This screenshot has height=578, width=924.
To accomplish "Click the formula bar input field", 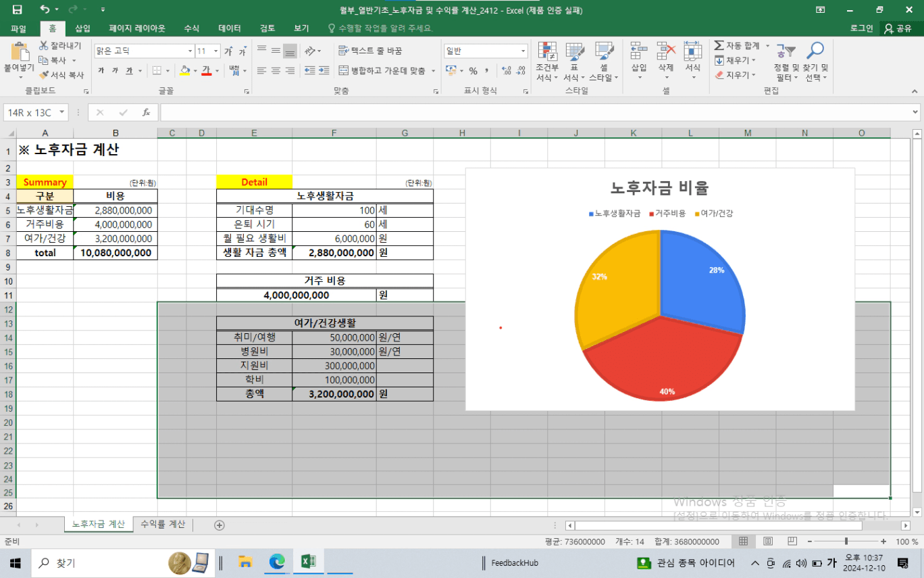I will pos(534,112).
